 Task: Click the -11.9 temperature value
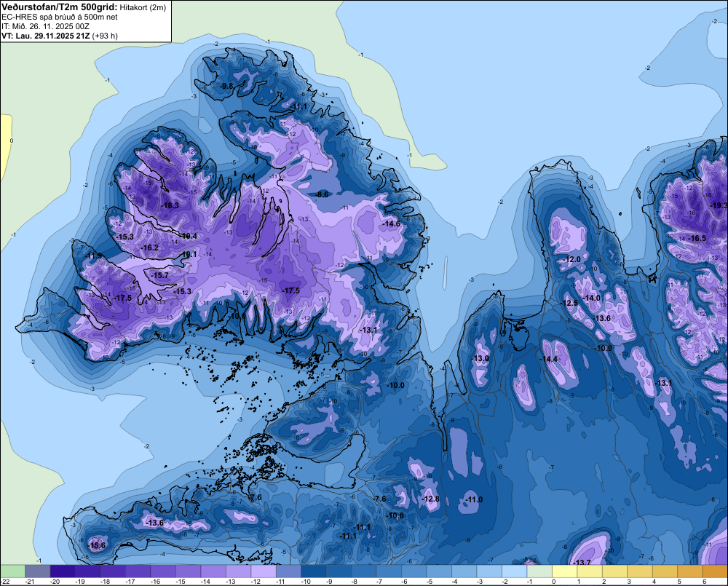pyautogui.click(x=94, y=256)
